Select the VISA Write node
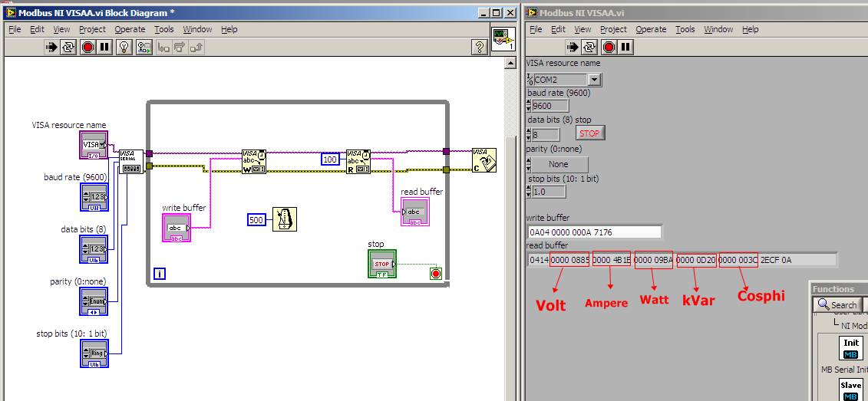This screenshot has width=868, height=401. [x=253, y=162]
